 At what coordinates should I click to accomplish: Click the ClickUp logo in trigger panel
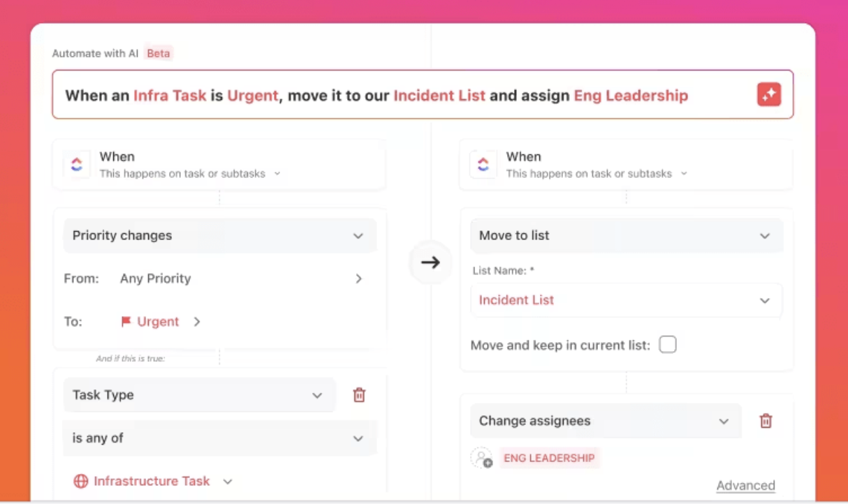(x=77, y=165)
